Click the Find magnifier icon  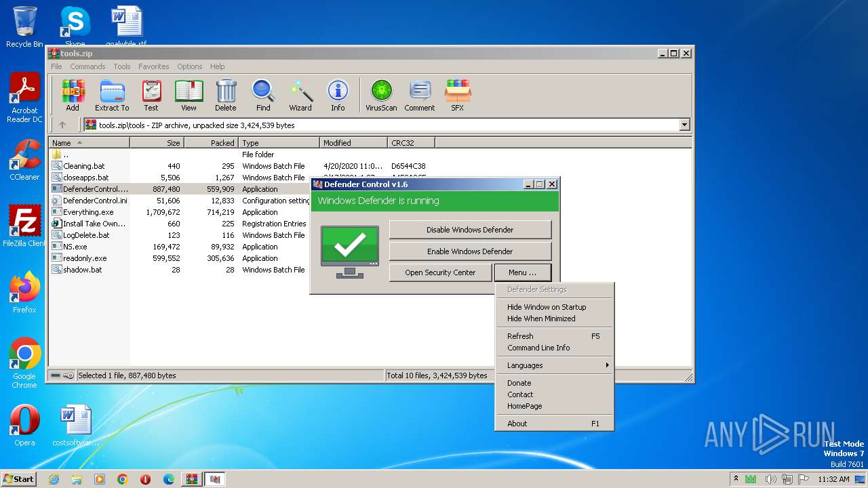coord(263,96)
